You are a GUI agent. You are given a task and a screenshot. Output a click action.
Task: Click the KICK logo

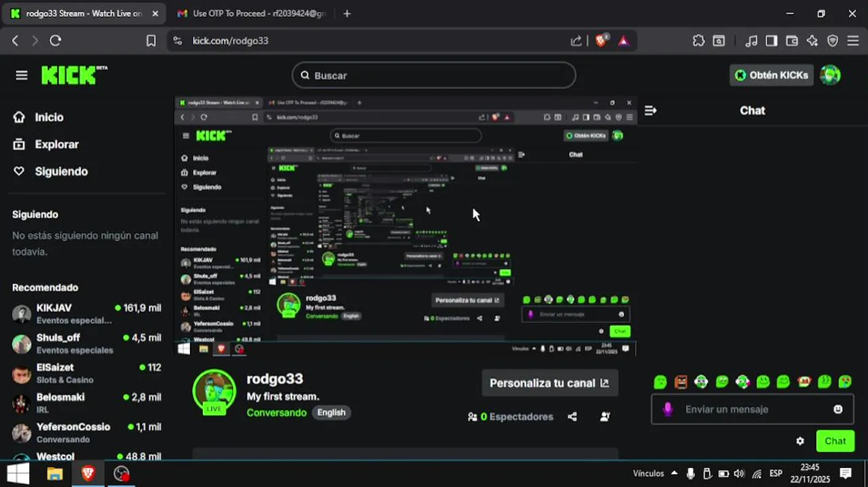(x=74, y=75)
